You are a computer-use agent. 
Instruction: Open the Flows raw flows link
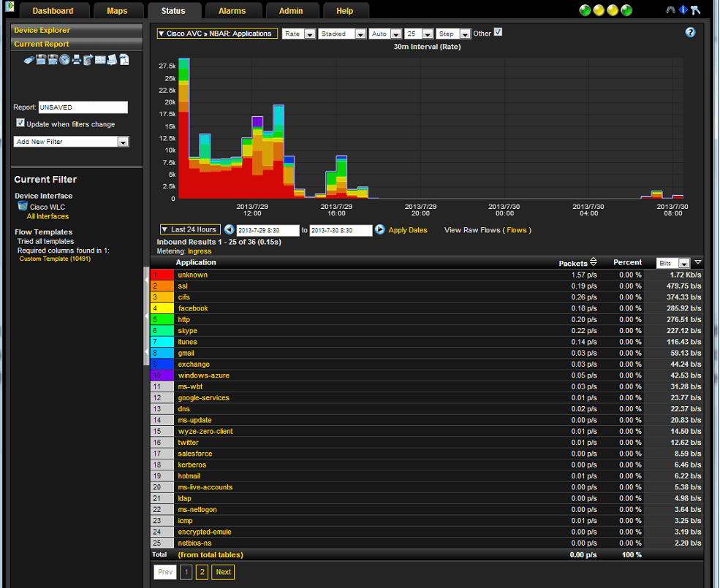click(517, 230)
